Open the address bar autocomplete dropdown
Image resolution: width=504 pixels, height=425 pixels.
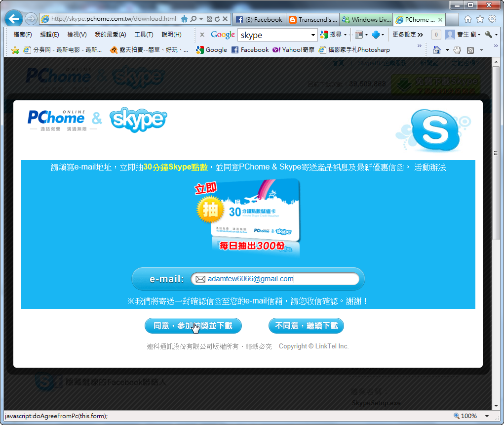click(x=201, y=19)
